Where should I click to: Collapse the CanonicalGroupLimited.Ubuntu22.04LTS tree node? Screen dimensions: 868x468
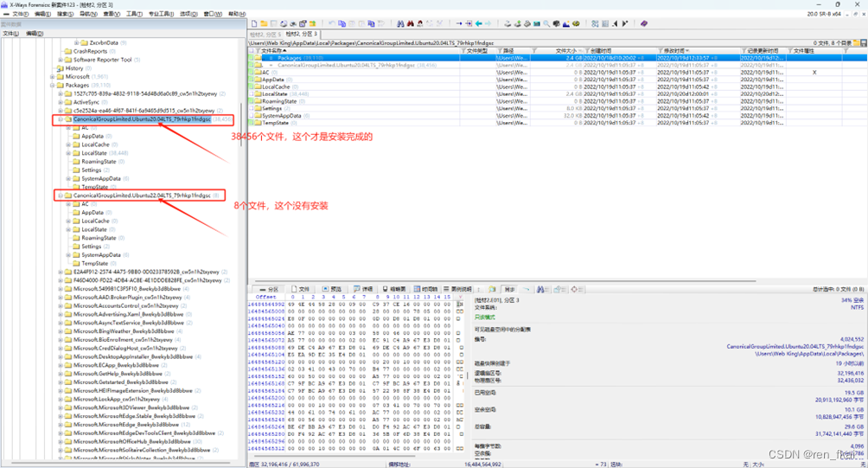61,196
